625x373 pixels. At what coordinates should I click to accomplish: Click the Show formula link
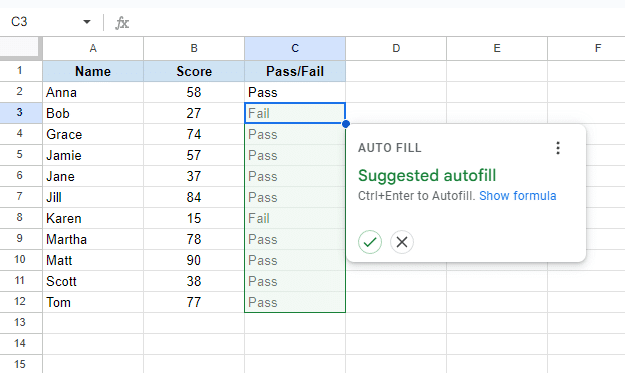tap(517, 196)
